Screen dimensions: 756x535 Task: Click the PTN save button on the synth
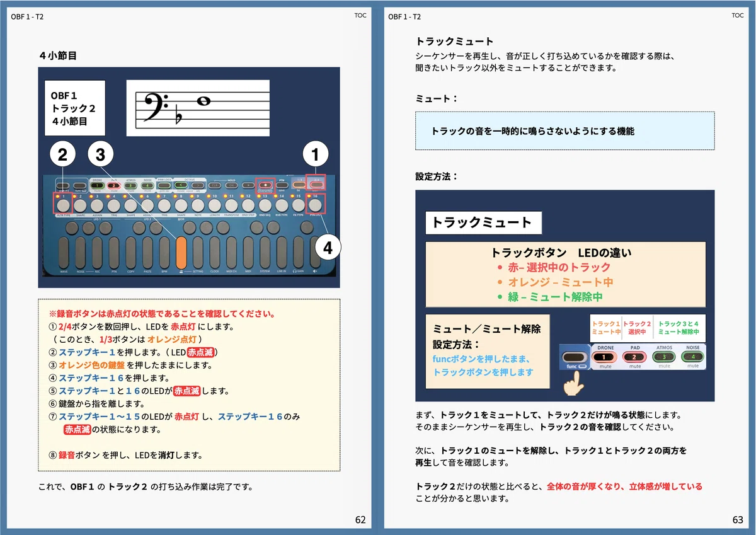click(x=282, y=185)
